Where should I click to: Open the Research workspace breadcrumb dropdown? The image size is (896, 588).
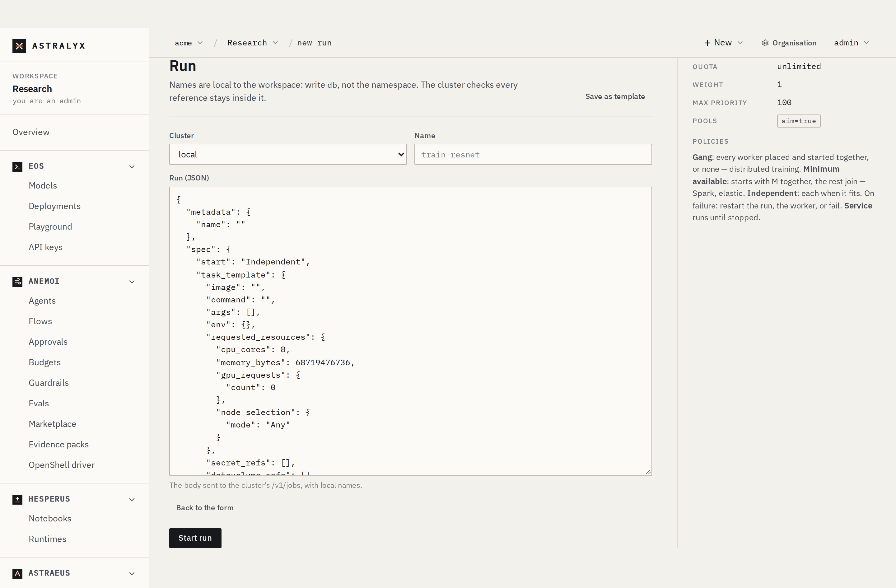point(253,43)
